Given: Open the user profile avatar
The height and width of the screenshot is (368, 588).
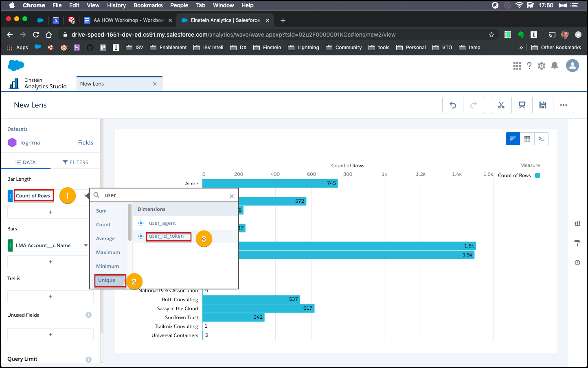Looking at the screenshot, I should [573, 66].
